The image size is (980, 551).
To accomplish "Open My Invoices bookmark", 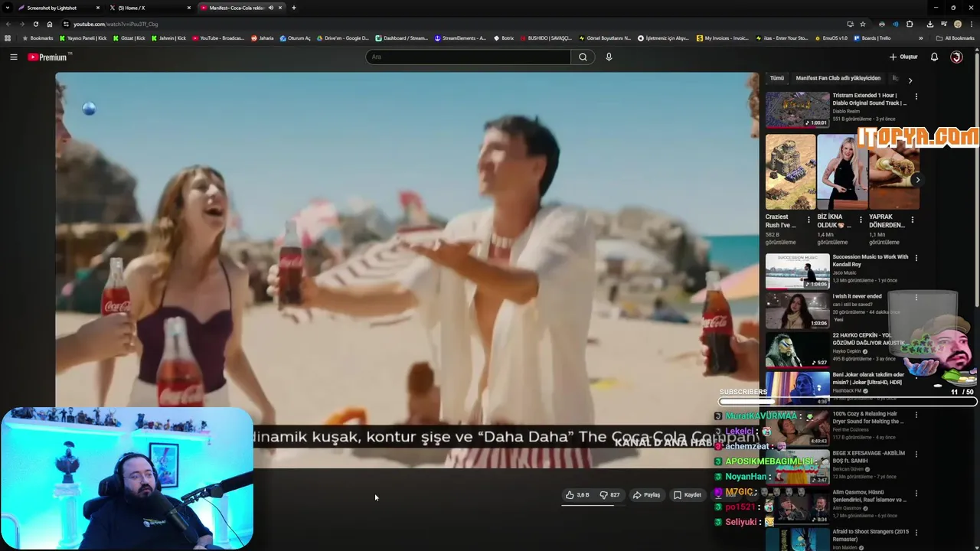I will [722, 38].
